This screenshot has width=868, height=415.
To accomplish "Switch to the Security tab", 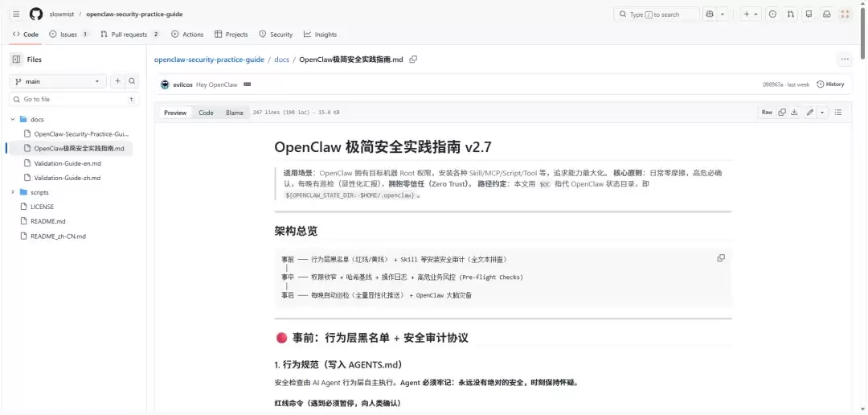I will pyautogui.click(x=276, y=35).
